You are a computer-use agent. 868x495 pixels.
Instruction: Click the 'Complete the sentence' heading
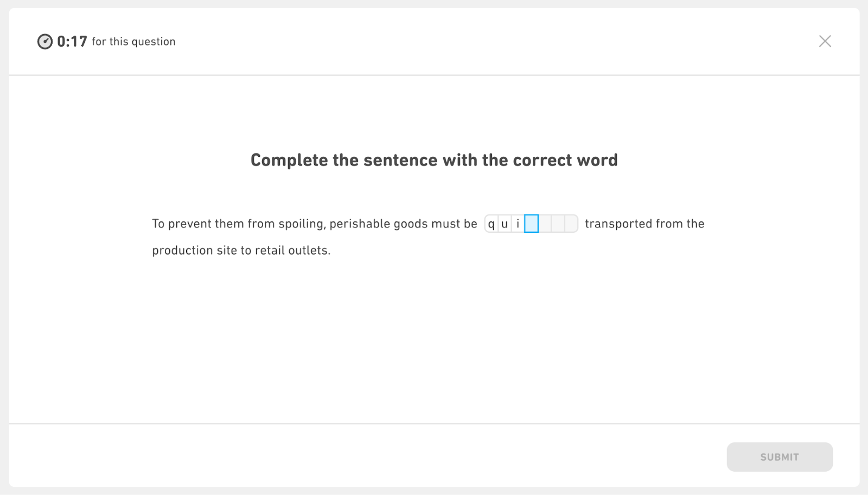point(434,160)
